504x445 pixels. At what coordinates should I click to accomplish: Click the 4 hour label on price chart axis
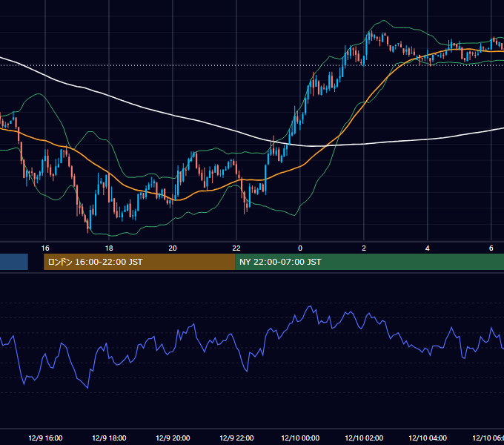click(427, 248)
